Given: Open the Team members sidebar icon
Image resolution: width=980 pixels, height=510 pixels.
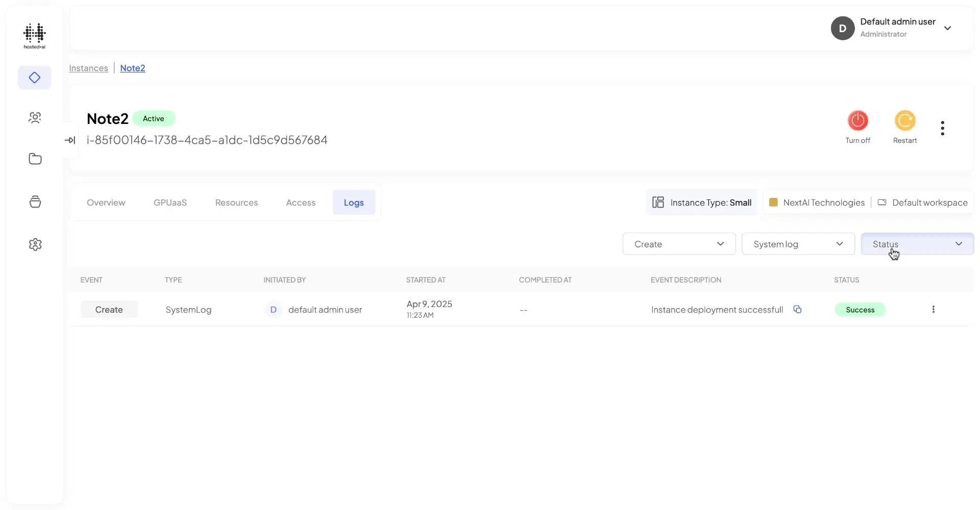Looking at the screenshot, I should (x=35, y=118).
